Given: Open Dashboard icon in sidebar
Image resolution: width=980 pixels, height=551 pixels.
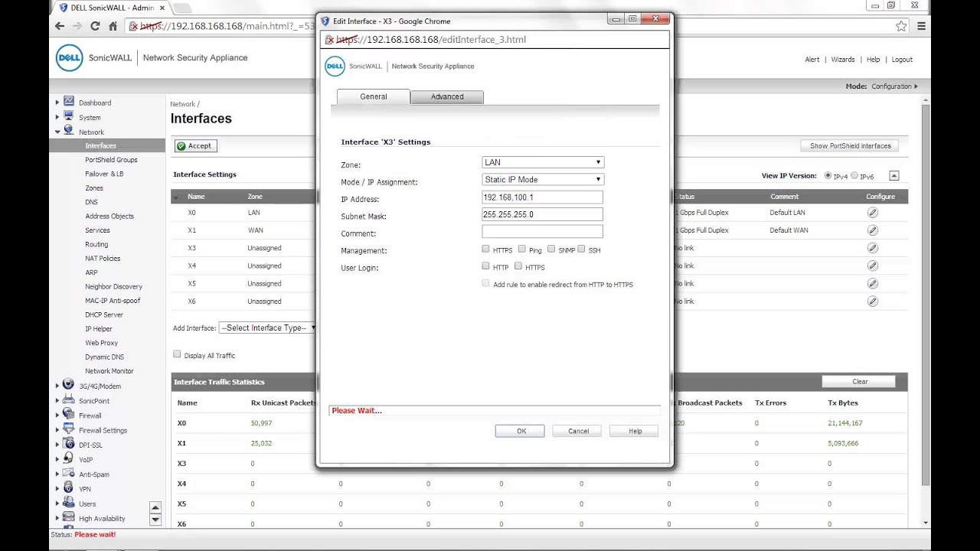Looking at the screenshot, I should pos(69,102).
